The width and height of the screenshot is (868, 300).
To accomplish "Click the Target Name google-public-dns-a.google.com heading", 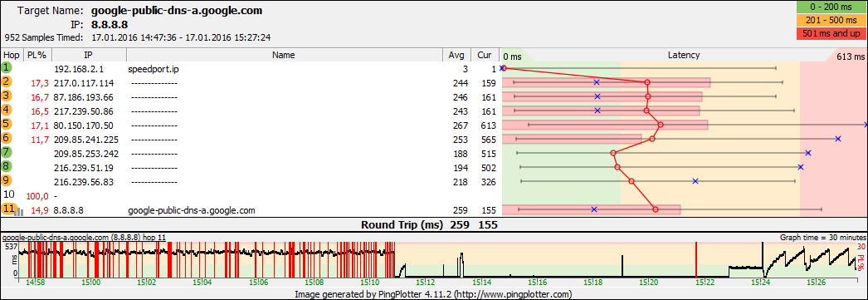I will coord(177,11).
